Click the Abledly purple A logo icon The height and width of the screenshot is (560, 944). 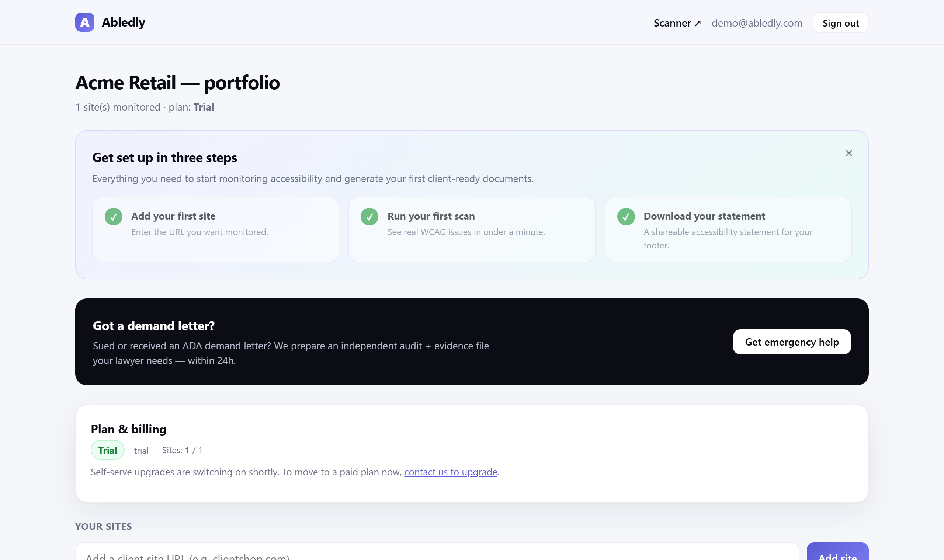coord(84,22)
